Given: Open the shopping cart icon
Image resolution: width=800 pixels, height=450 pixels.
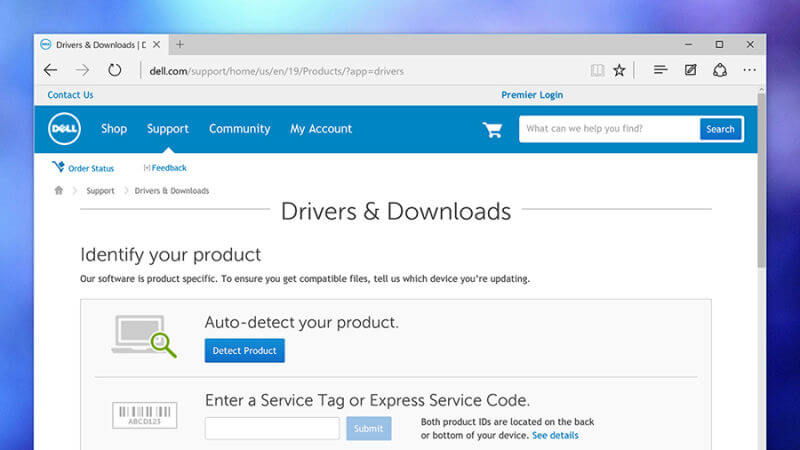Looking at the screenshot, I should [492, 129].
